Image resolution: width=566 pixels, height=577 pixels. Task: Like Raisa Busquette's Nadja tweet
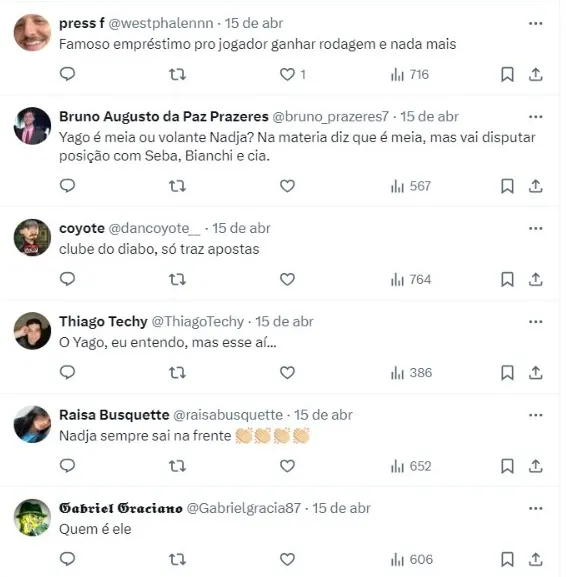tap(287, 466)
